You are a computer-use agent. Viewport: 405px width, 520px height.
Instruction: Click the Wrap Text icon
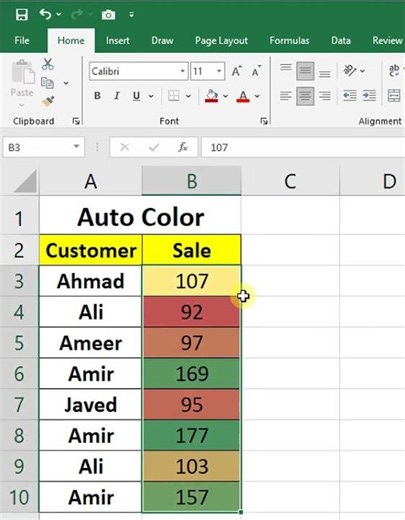(x=394, y=71)
